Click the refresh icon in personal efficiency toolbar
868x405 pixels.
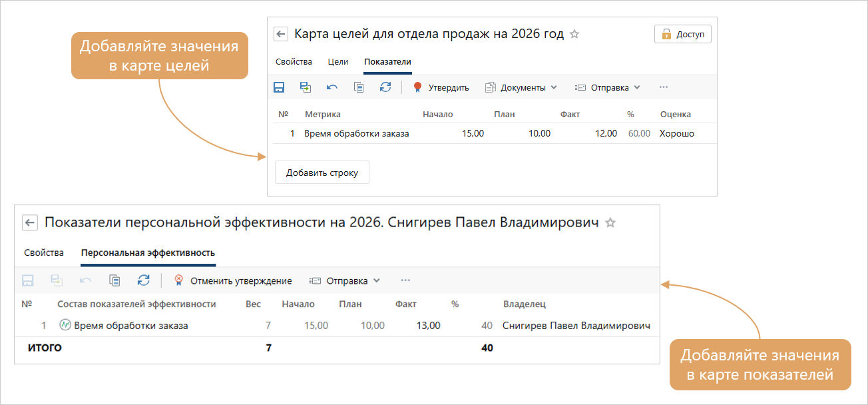[143, 280]
